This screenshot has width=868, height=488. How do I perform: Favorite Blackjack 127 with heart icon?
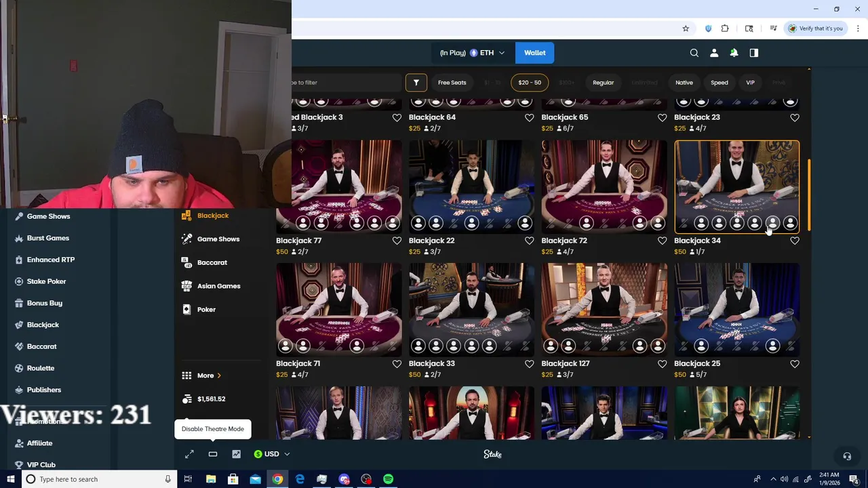663,364
